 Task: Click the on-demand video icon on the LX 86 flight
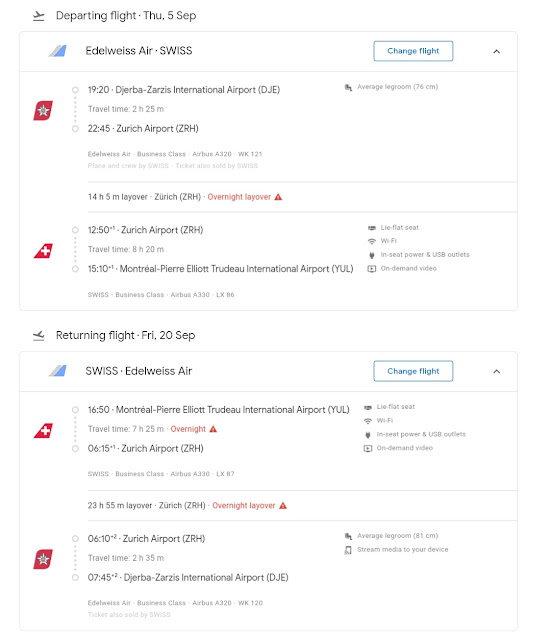372,269
